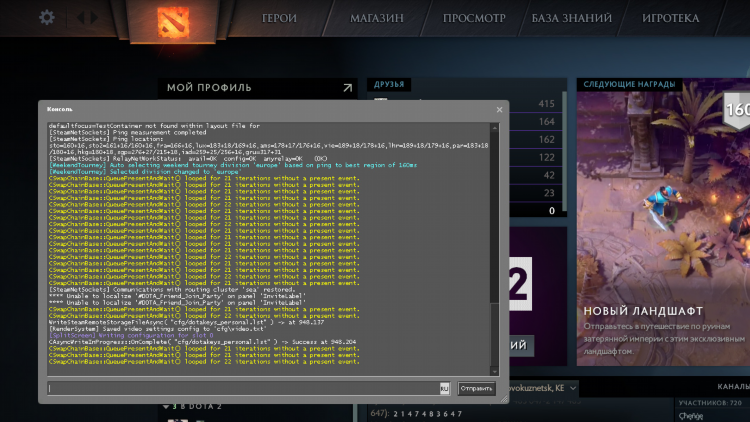Click the console resize grip corner
This screenshot has width=750, height=422.
pos(504,399)
